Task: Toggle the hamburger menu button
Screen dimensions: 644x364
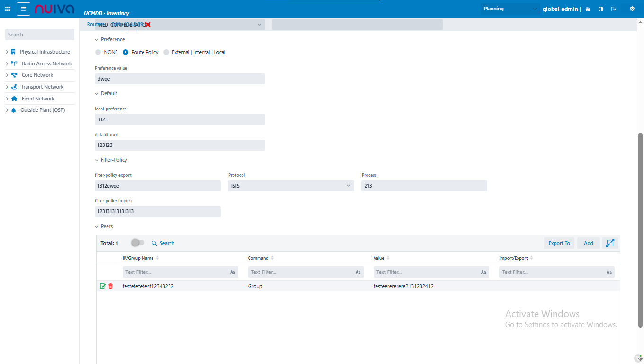Action: click(x=23, y=9)
